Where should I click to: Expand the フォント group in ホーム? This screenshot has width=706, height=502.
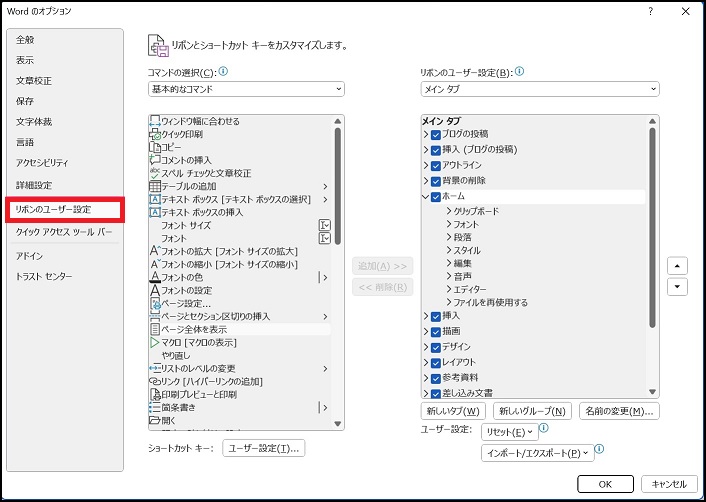[449, 224]
